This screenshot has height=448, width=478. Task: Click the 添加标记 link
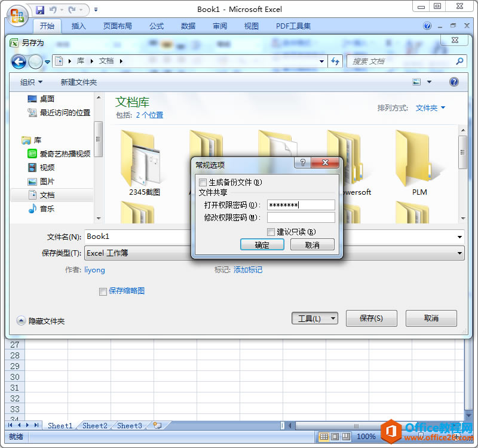(x=248, y=270)
